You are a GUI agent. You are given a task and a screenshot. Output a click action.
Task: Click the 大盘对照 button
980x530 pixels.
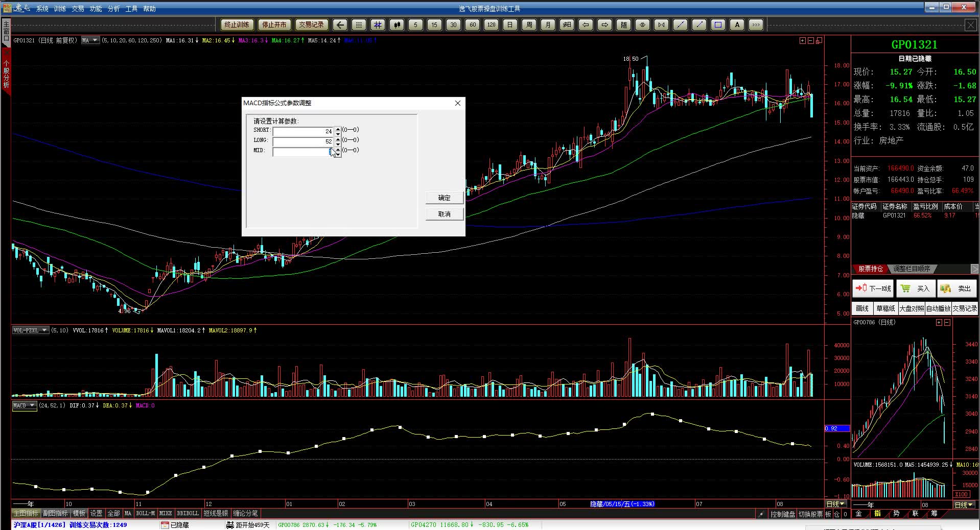pyautogui.click(x=912, y=308)
